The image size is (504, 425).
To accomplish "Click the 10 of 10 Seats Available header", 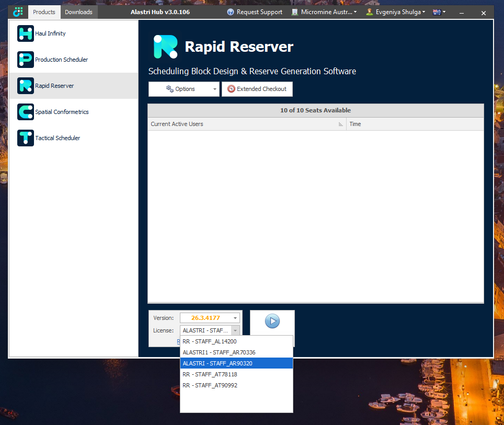I will tap(316, 110).
